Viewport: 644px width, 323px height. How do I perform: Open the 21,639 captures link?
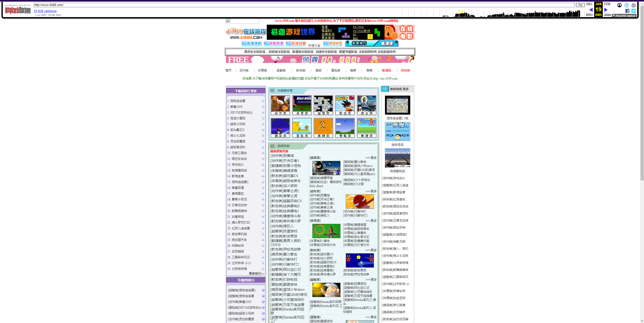click(x=45, y=11)
